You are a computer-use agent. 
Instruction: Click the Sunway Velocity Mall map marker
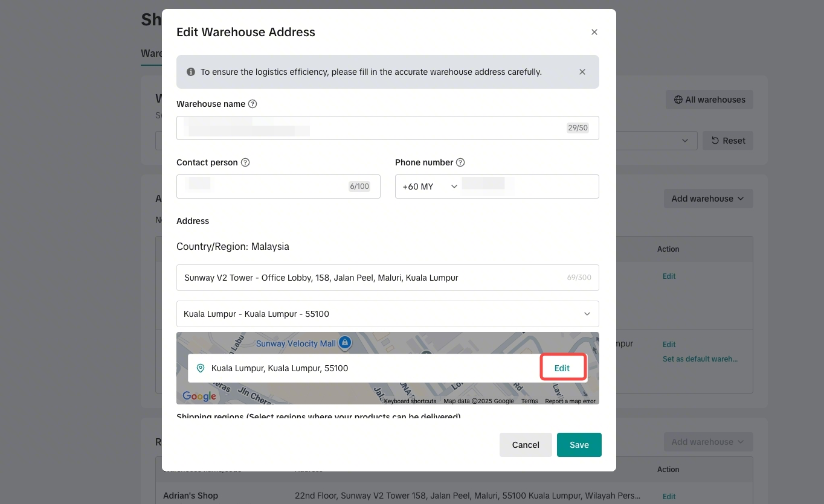point(345,343)
